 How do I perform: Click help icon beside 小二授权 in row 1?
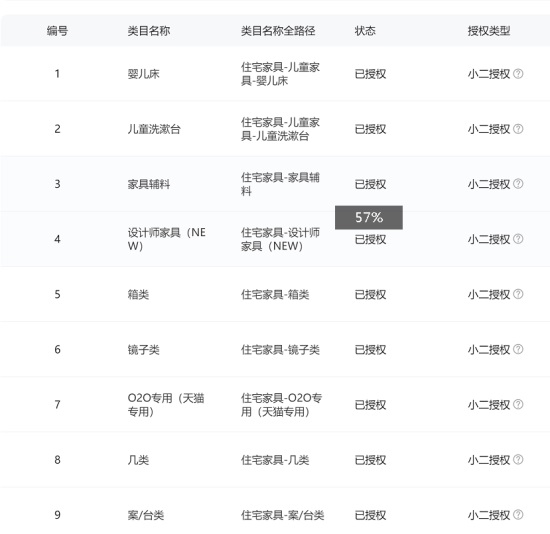pos(518,74)
